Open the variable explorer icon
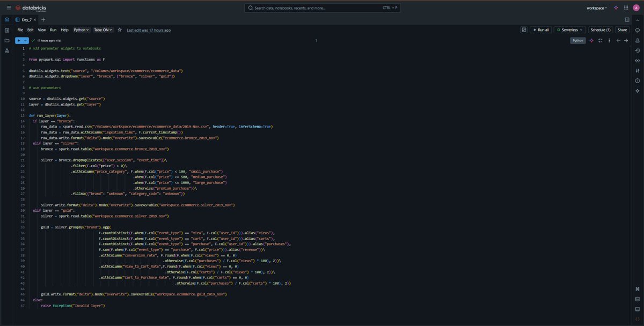 (637, 61)
